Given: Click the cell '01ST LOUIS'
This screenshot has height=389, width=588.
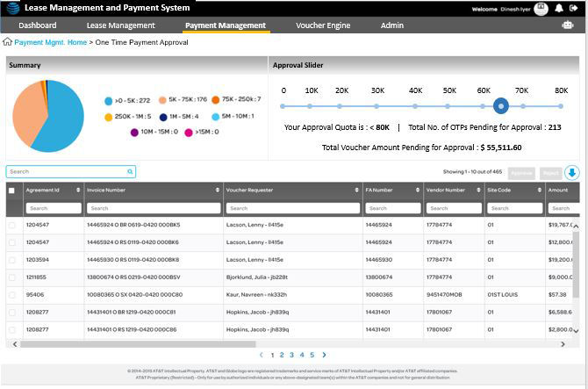Looking at the screenshot, I should click(503, 295).
